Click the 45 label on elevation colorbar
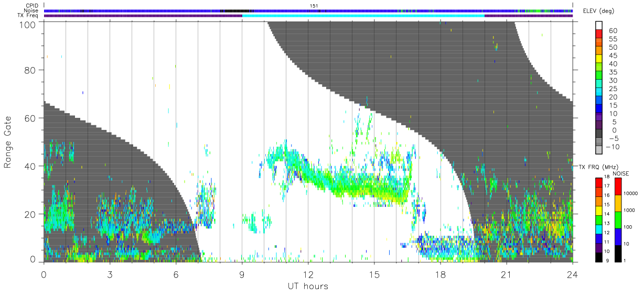Image resolution: width=644 pixels, height=297 pixels. (613, 56)
